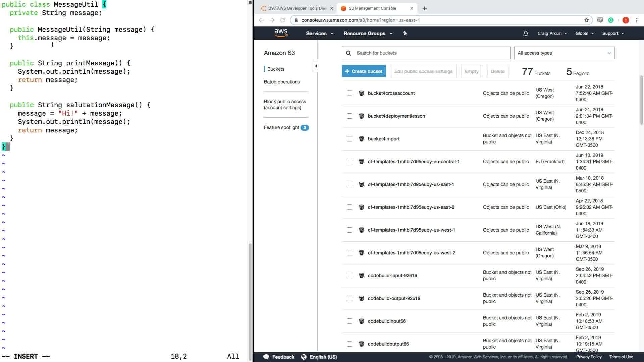644x362 pixels.
Task: Expand the Craig Arcuri account menu
Action: [552, 34]
